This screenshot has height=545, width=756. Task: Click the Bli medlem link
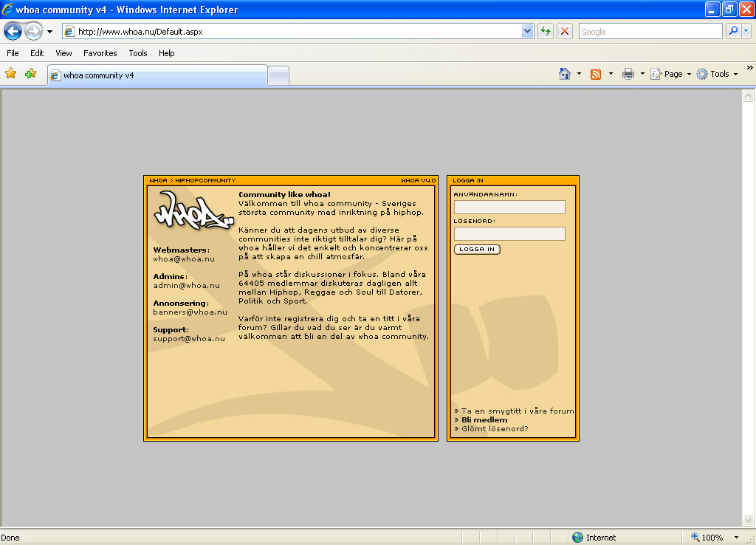point(484,420)
